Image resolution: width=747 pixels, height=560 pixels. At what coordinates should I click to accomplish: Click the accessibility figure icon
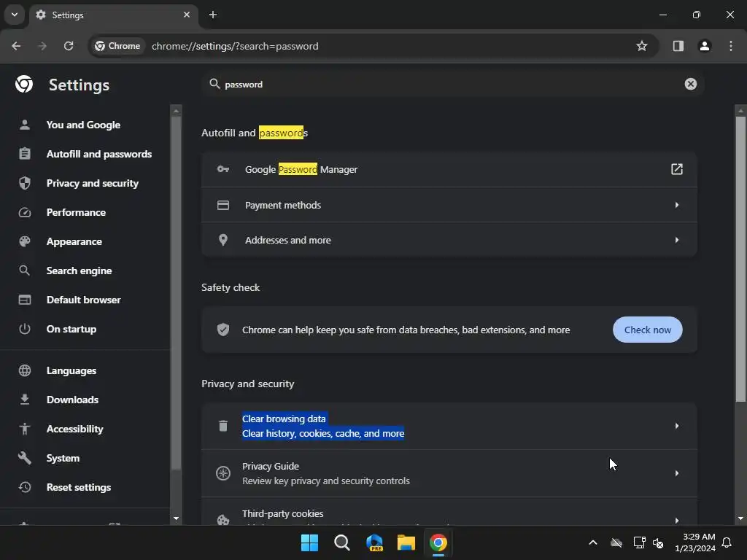pyautogui.click(x=25, y=429)
